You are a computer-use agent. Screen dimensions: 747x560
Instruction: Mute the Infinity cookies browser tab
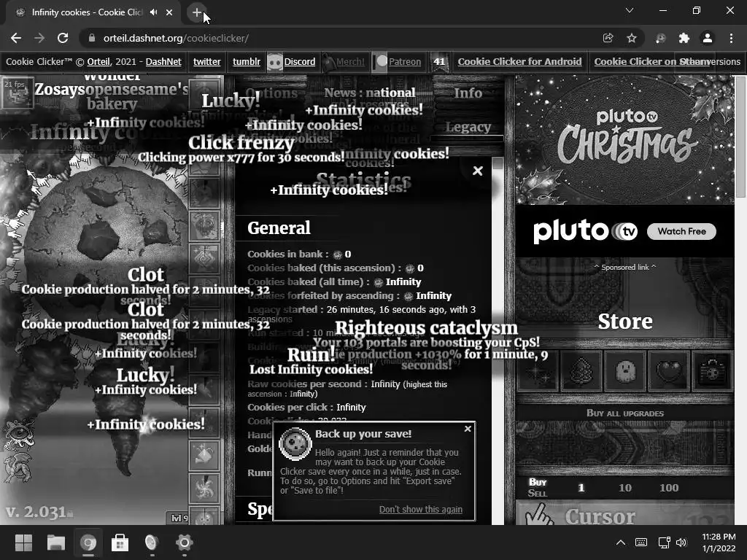coord(153,12)
